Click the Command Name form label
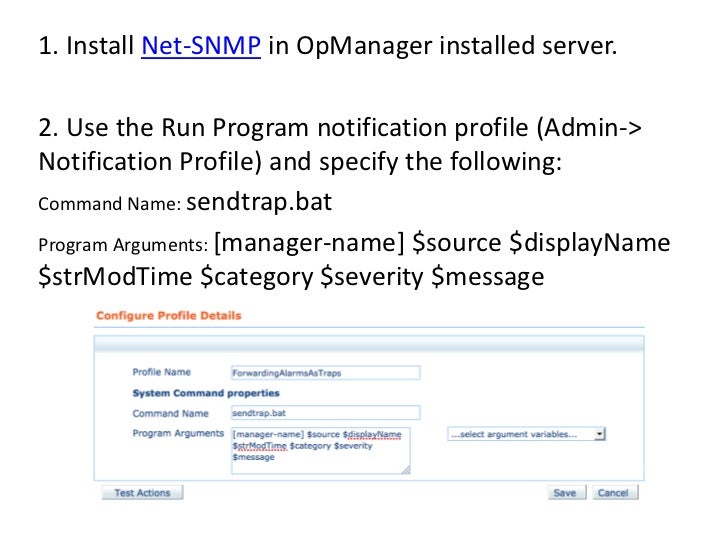Screen dimensions: 728x546 [x=170, y=413]
